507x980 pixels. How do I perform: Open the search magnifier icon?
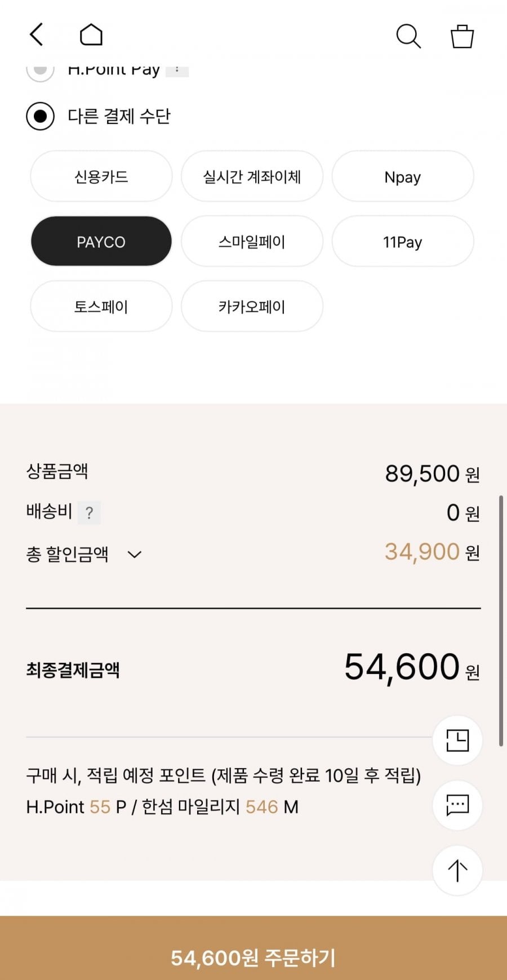(x=408, y=36)
